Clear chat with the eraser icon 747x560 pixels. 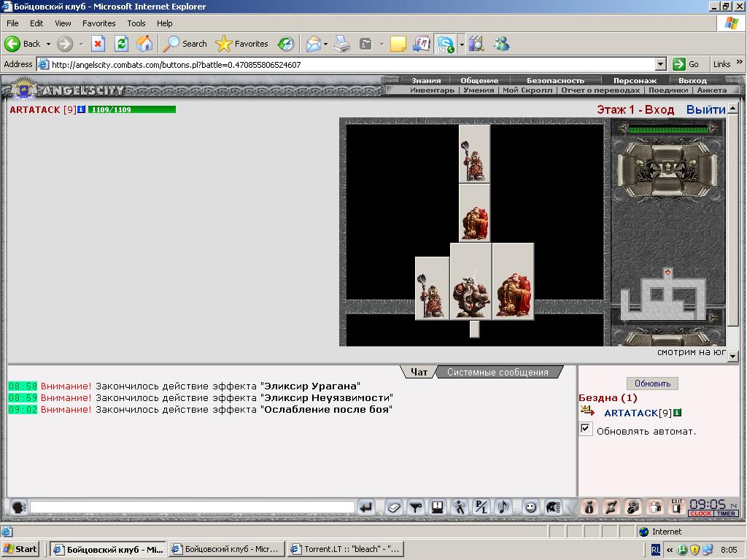(x=393, y=507)
